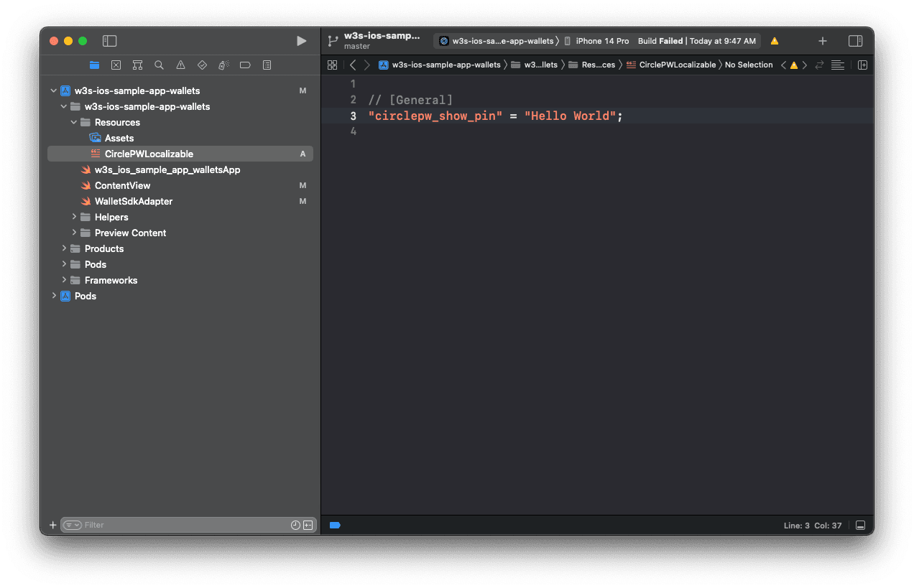Click the w3...llets folder in jump bar

(x=535, y=65)
